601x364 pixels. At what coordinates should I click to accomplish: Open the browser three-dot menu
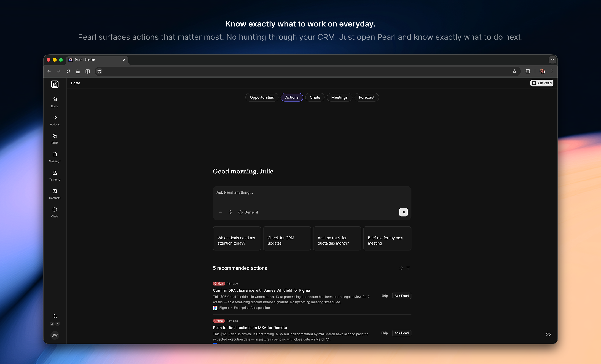(552, 71)
